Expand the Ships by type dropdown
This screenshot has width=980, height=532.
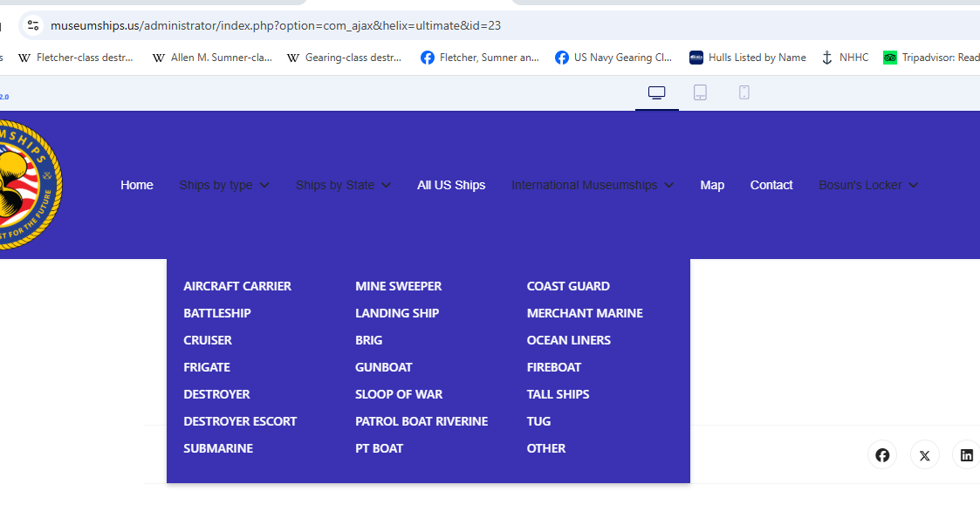224,185
